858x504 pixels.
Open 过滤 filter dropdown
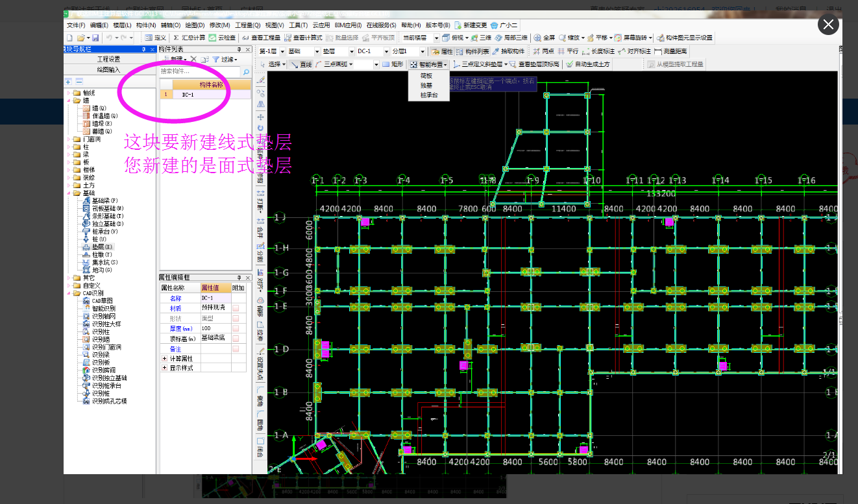click(227, 59)
